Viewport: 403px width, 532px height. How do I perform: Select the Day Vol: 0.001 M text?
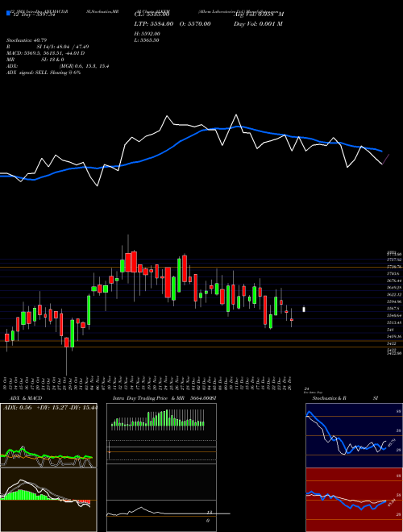pyautogui.click(x=258, y=23)
